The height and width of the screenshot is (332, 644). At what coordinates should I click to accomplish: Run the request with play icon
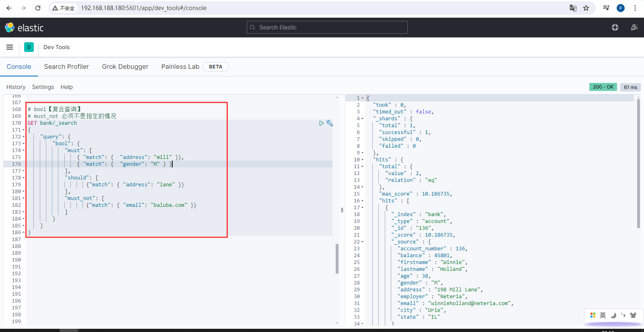point(321,123)
